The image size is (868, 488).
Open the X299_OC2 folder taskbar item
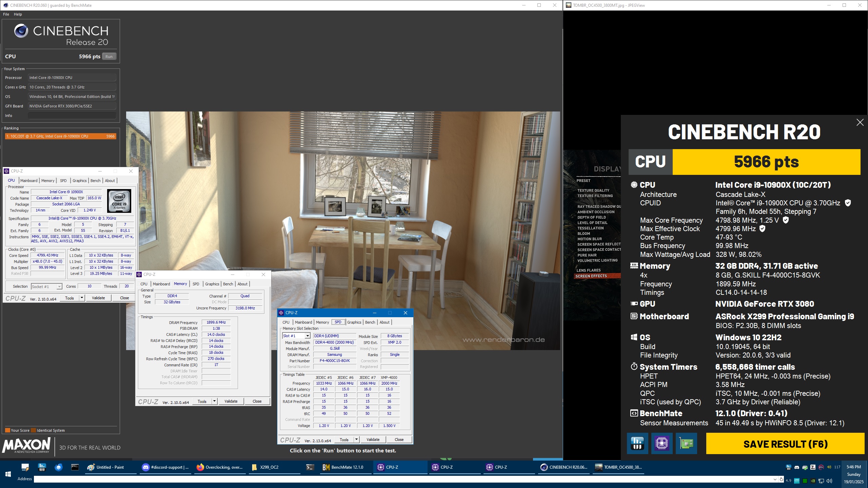click(x=275, y=467)
